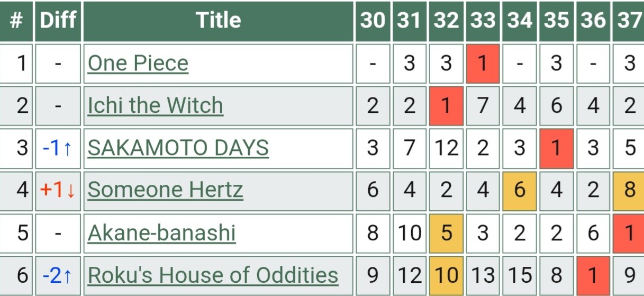This screenshot has width=644, height=296.
Task: Open the One Piece title link
Action: [x=138, y=64]
